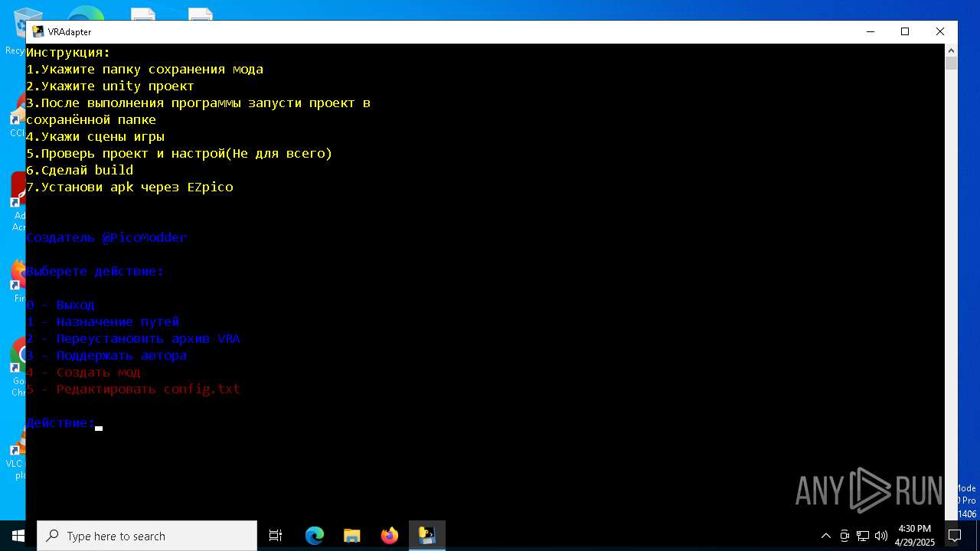Open the Windows Start menu
Screen dimensions: 980x551
pyautogui.click(x=18, y=536)
